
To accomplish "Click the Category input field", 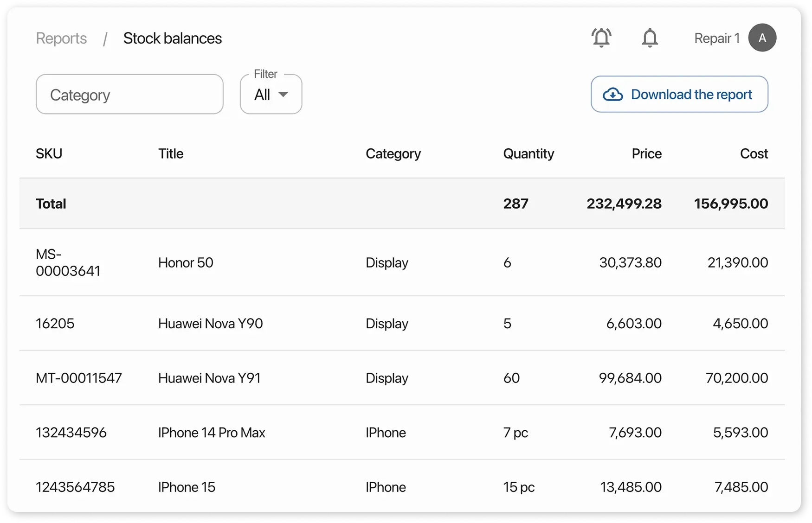I will pos(129,95).
